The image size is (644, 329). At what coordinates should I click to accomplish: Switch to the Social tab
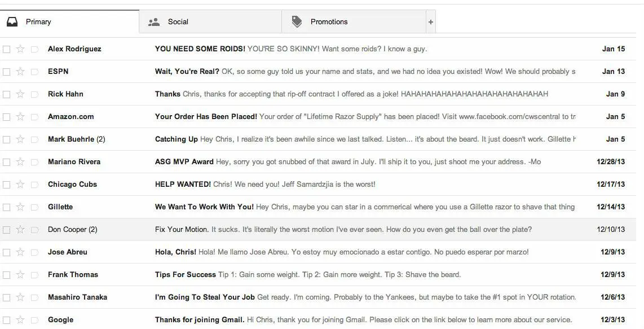(x=178, y=22)
